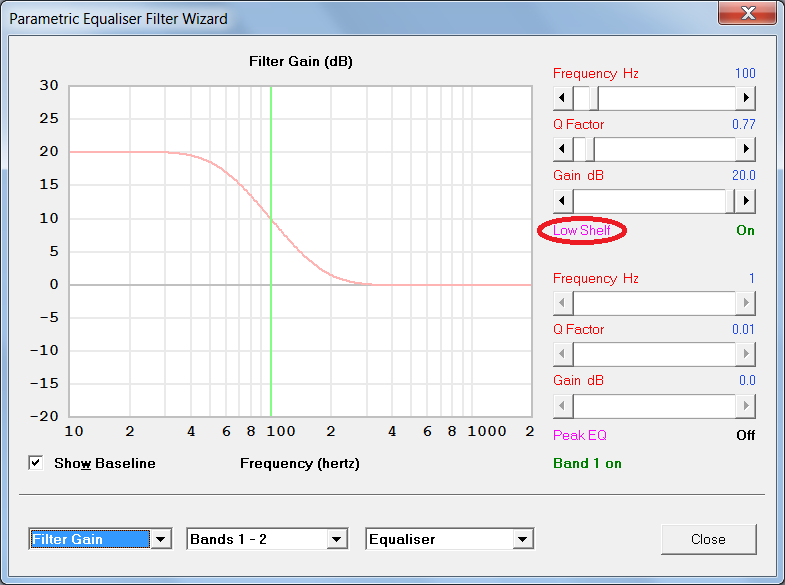Click gain value 20.0
Viewport: 785px width, 585px height.
[x=743, y=175]
